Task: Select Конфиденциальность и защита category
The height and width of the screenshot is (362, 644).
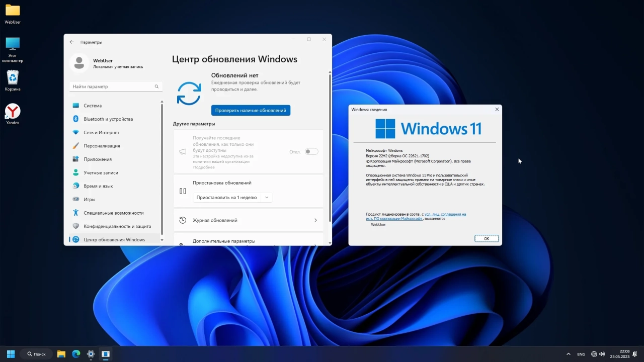Action: click(115, 226)
